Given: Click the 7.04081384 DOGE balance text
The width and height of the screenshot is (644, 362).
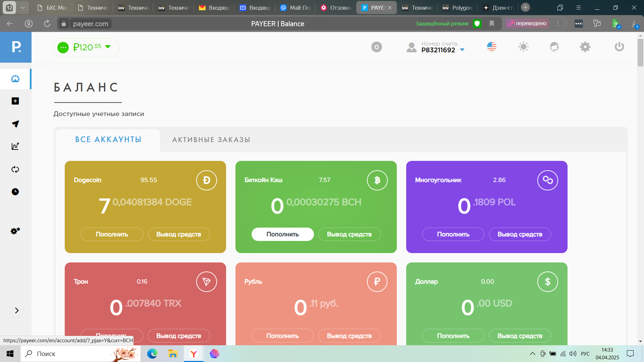Looking at the screenshot, I should pyautogui.click(x=145, y=206).
